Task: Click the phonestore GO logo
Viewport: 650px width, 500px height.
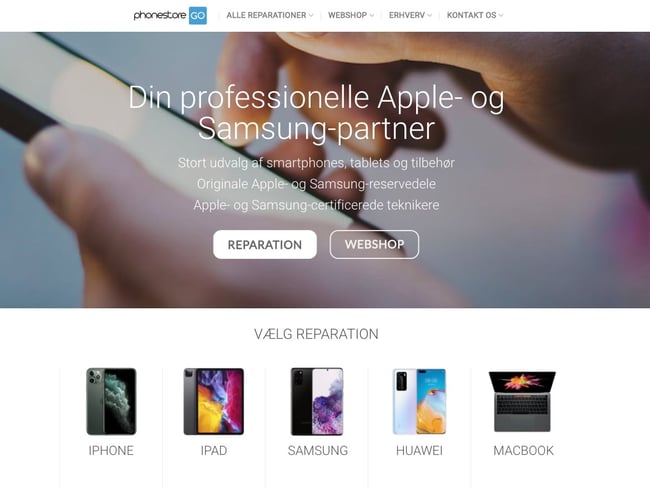Action: pos(170,16)
